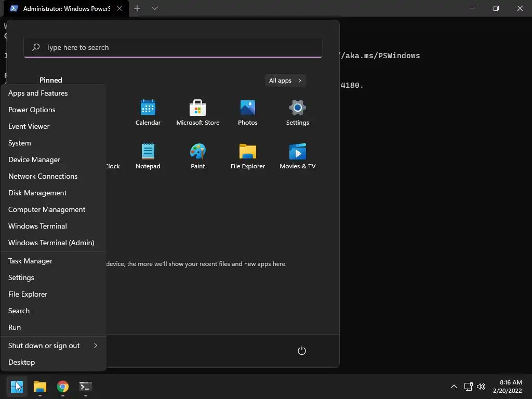532x399 pixels.
Task: Open Disk Management from the menu
Action: [54, 193]
